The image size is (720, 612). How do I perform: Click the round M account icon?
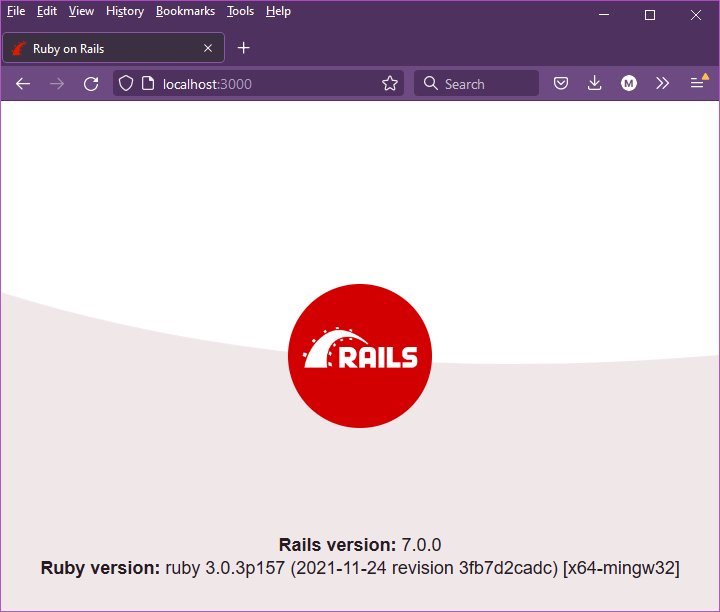pyautogui.click(x=628, y=84)
